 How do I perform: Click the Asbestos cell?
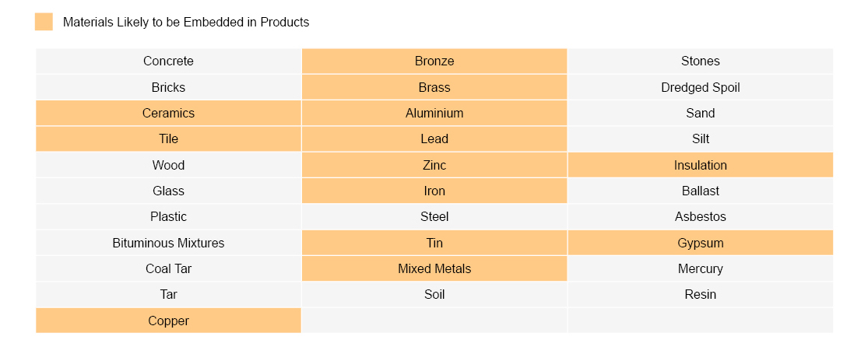pos(700,216)
